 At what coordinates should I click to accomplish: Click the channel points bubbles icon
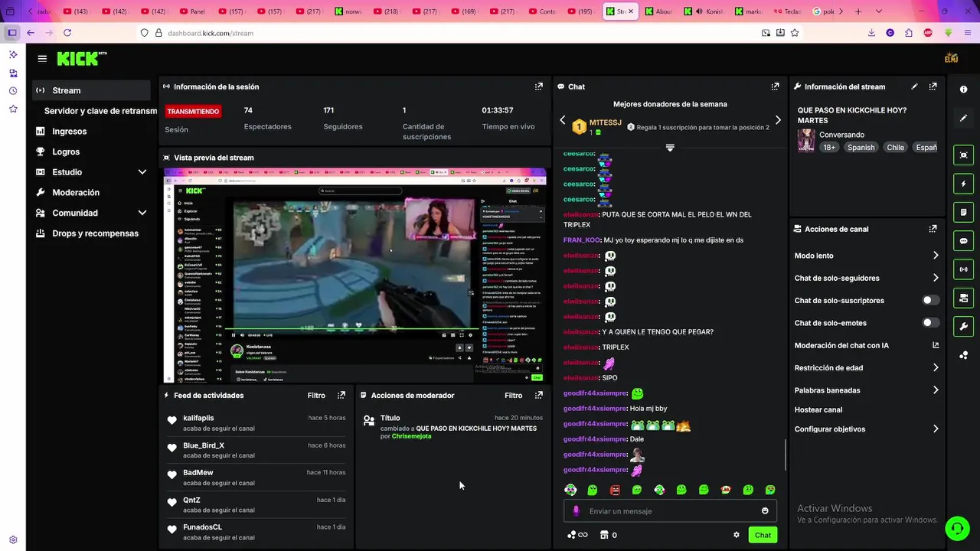pyautogui.click(x=571, y=535)
